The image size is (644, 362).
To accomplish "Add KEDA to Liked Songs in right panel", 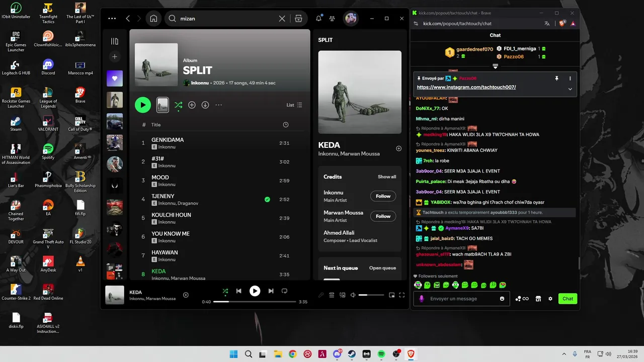I will point(398,148).
